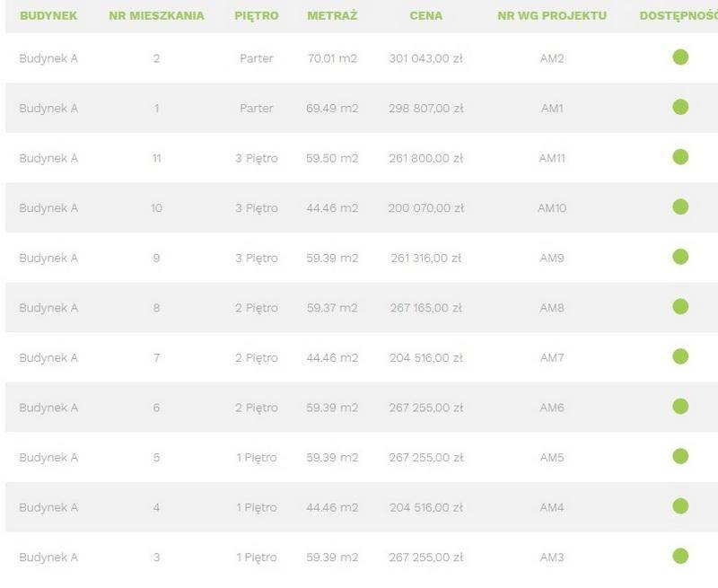Click green availability dot for apartment AM5
718x588 pixels.
(680, 457)
